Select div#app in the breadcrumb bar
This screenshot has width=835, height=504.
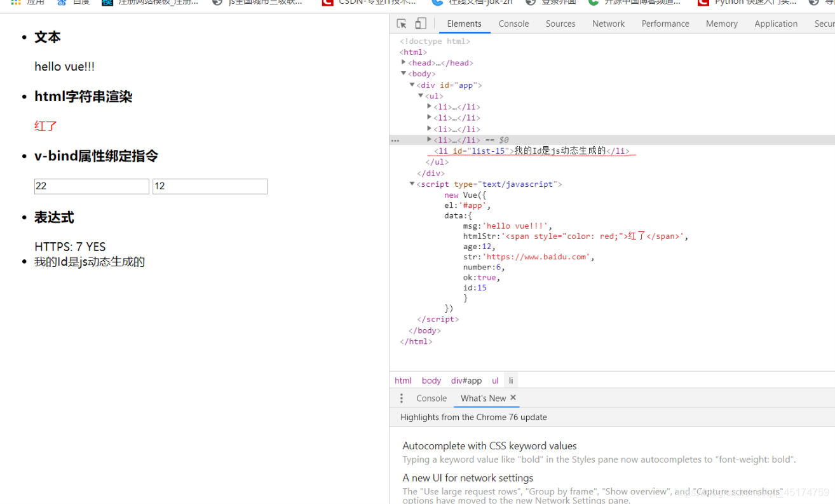pyautogui.click(x=466, y=380)
